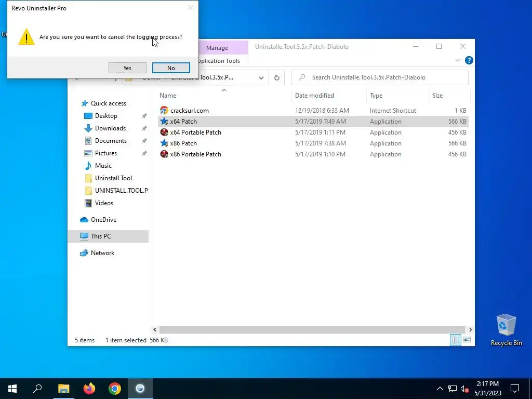The width and height of the screenshot is (532, 399).
Task: Open address bar history dropdown
Action: click(x=261, y=78)
